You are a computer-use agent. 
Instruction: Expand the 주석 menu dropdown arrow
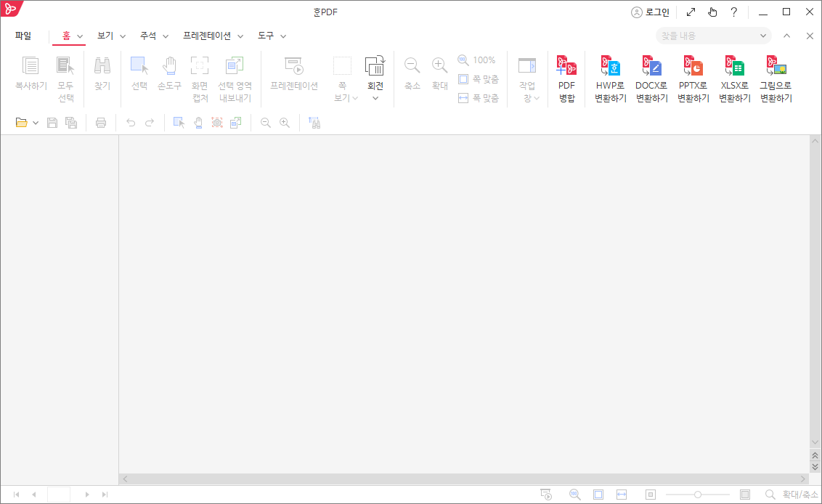point(166,36)
